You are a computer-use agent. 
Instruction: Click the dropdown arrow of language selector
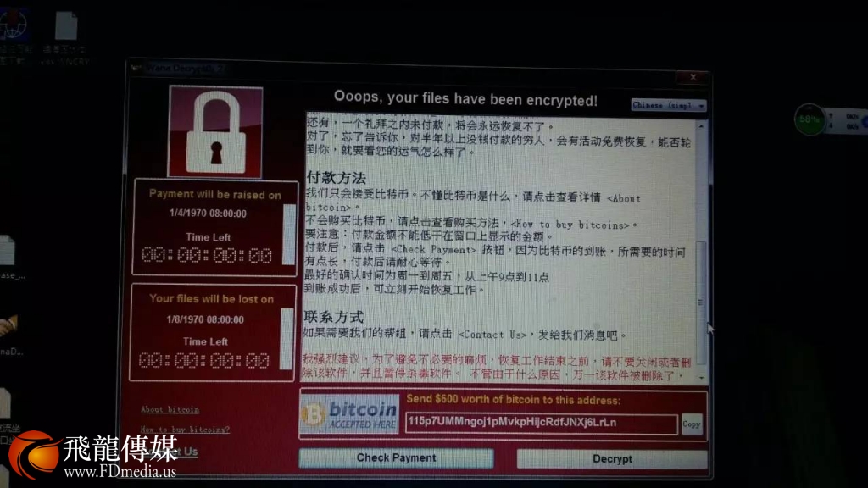pos(701,106)
